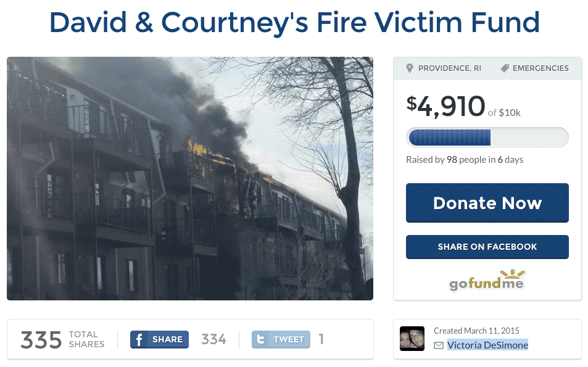Open the burning building campaign photo
The height and width of the screenshot is (367, 588).
point(190,178)
